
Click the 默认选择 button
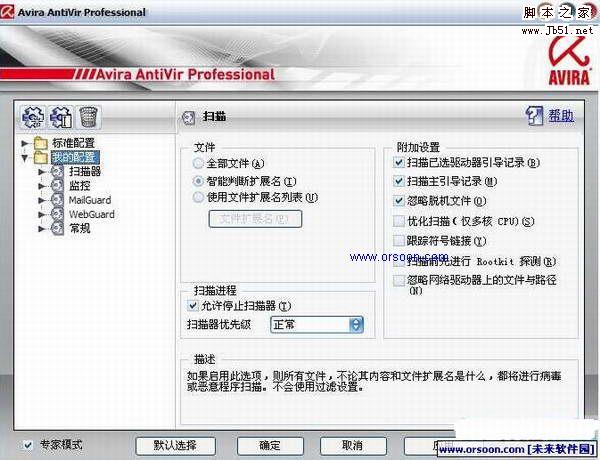click(175, 445)
